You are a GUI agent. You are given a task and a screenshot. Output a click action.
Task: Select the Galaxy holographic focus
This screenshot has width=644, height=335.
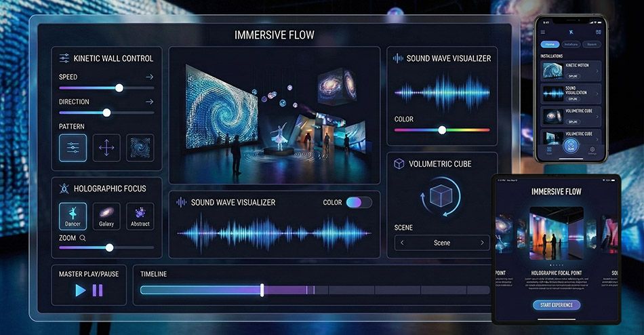tap(106, 216)
